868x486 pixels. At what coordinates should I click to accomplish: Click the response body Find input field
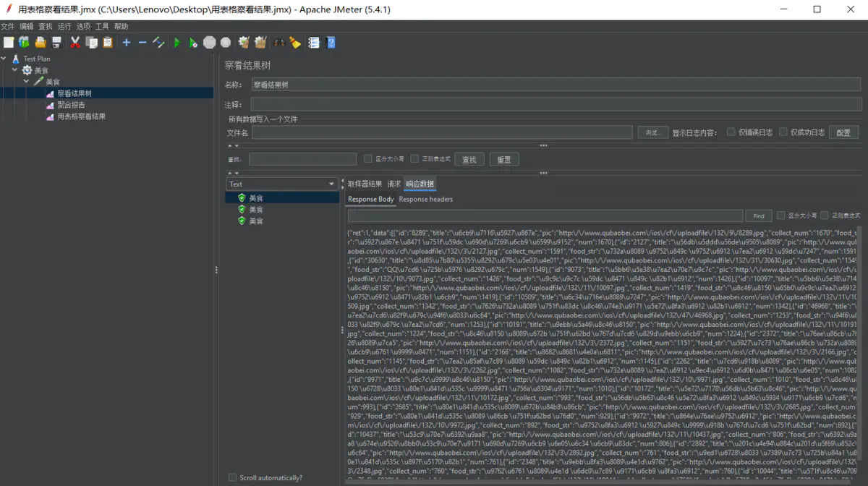click(x=545, y=216)
